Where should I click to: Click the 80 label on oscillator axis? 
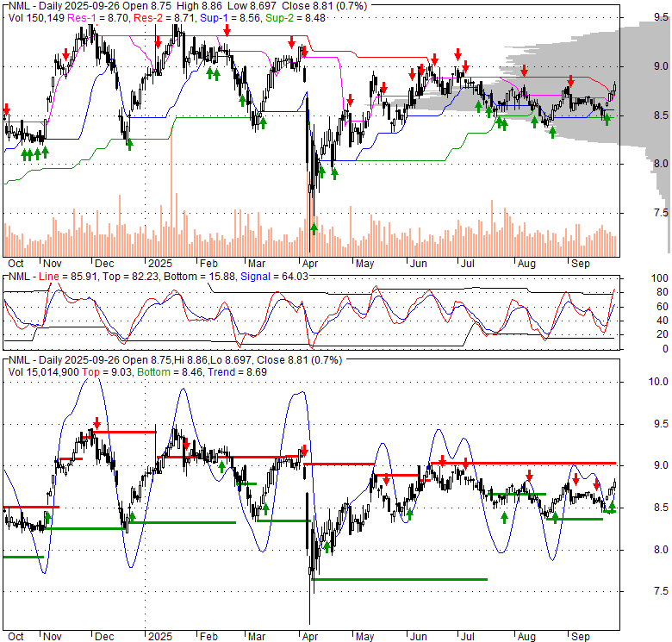coord(663,292)
